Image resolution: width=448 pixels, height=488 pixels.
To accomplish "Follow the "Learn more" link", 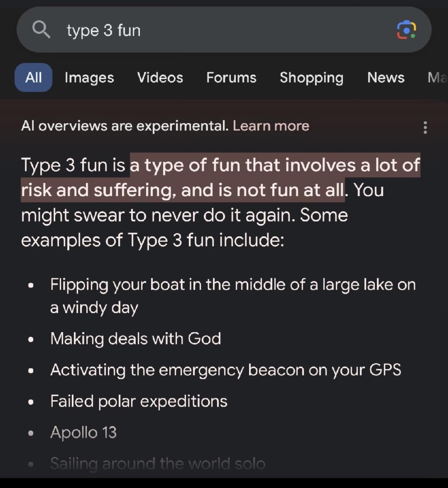I will pyautogui.click(x=271, y=126).
